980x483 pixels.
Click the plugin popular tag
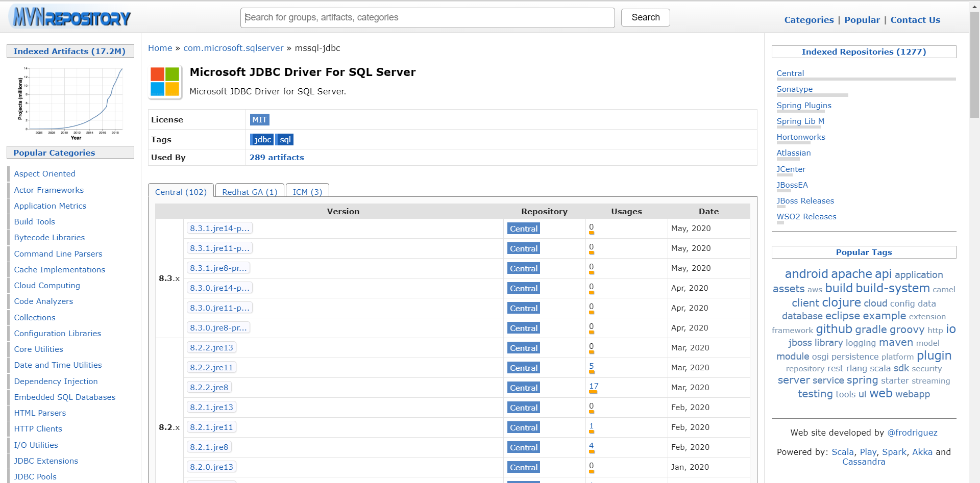click(934, 355)
